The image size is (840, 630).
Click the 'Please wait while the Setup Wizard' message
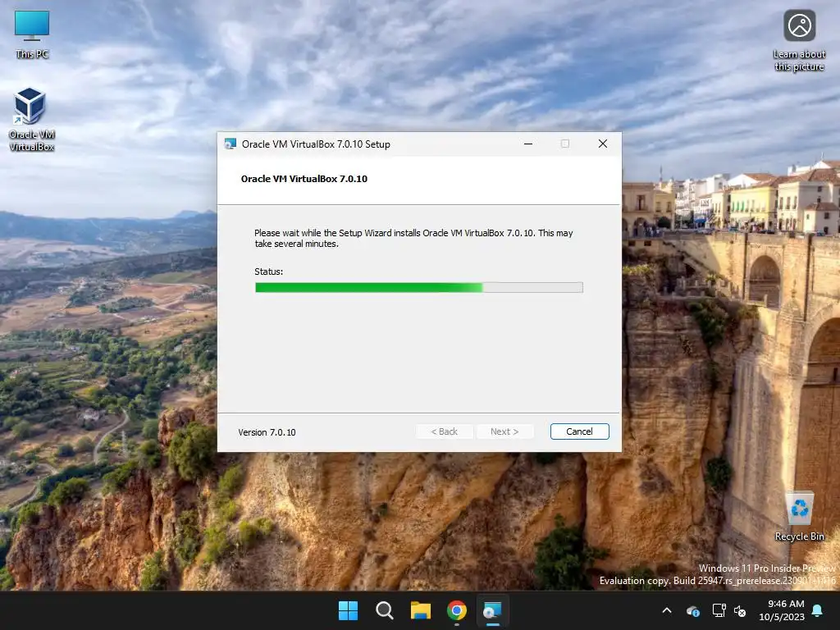point(413,239)
